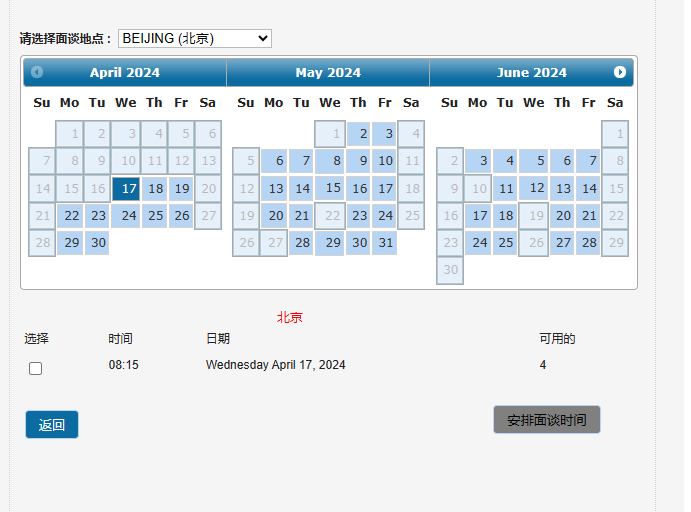This screenshot has width=691, height=512.
Task: Pick April 26 date cell
Action: (181, 215)
